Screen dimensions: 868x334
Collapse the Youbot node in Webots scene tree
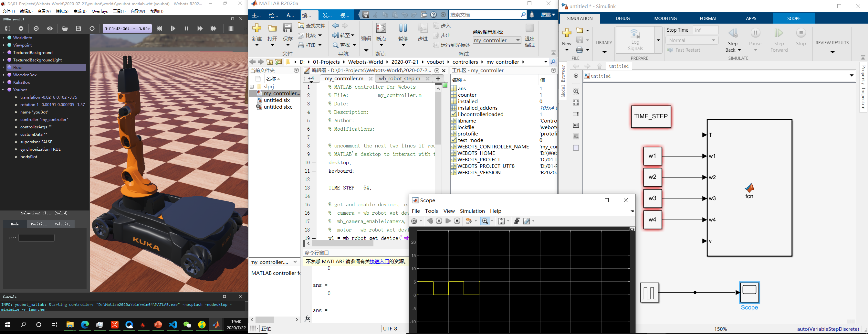[x=3, y=90]
